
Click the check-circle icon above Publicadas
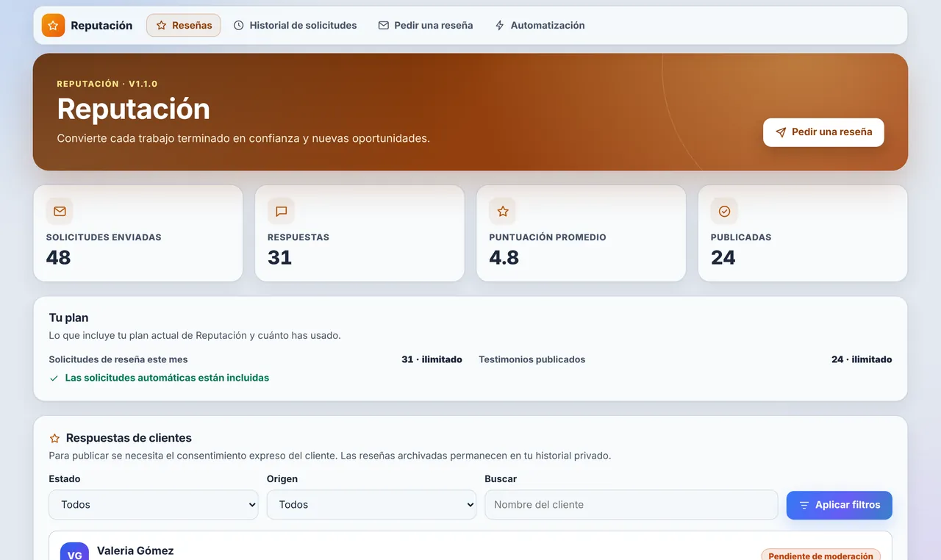click(724, 211)
